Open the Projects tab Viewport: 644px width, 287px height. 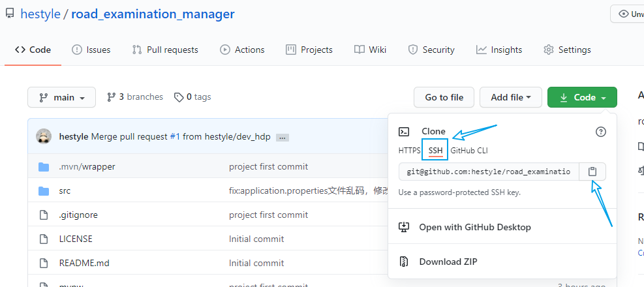coord(309,50)
